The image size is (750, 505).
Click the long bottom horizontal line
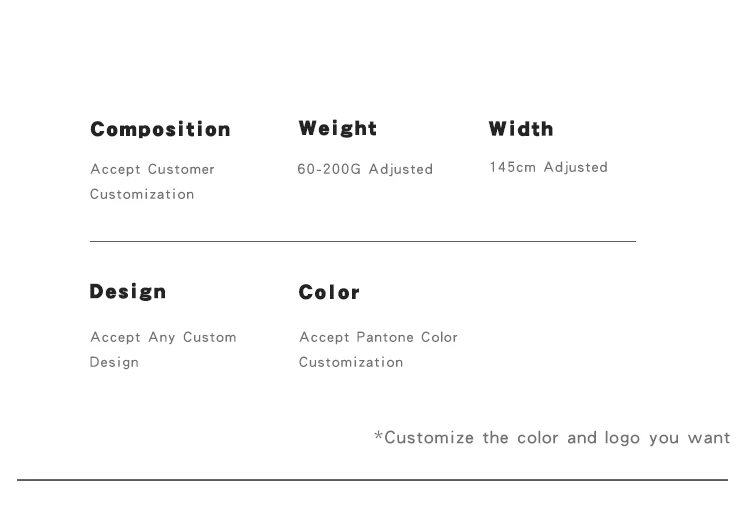(x=372, y=480)
